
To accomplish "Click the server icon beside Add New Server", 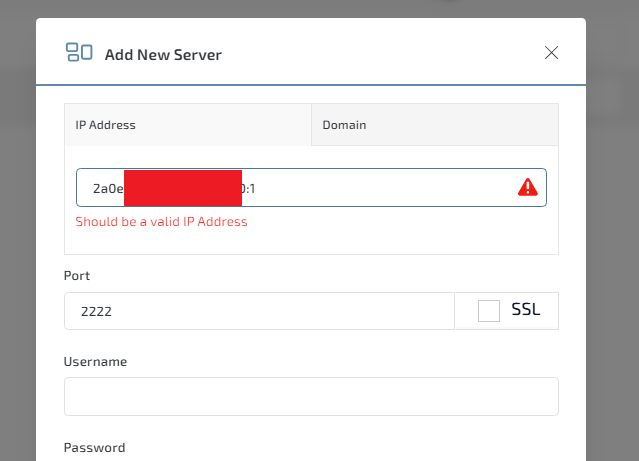I will [x=79, y=53].
